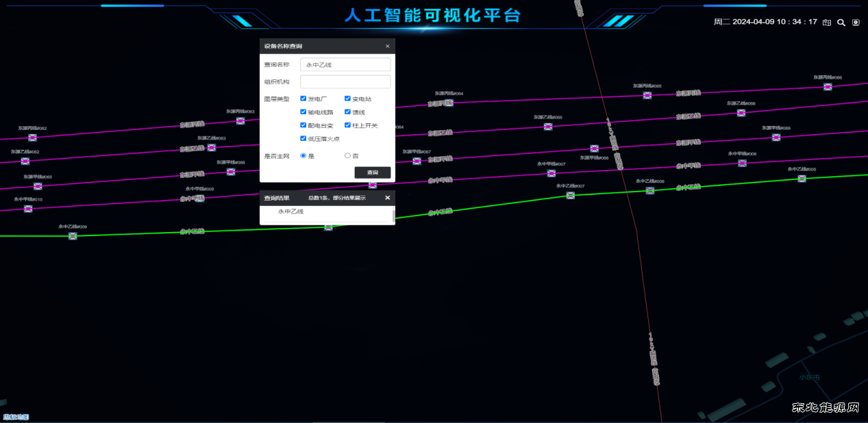Select tower marker 东源甲线#069
This screenshot has width=868, height=423.
point(776,137)
